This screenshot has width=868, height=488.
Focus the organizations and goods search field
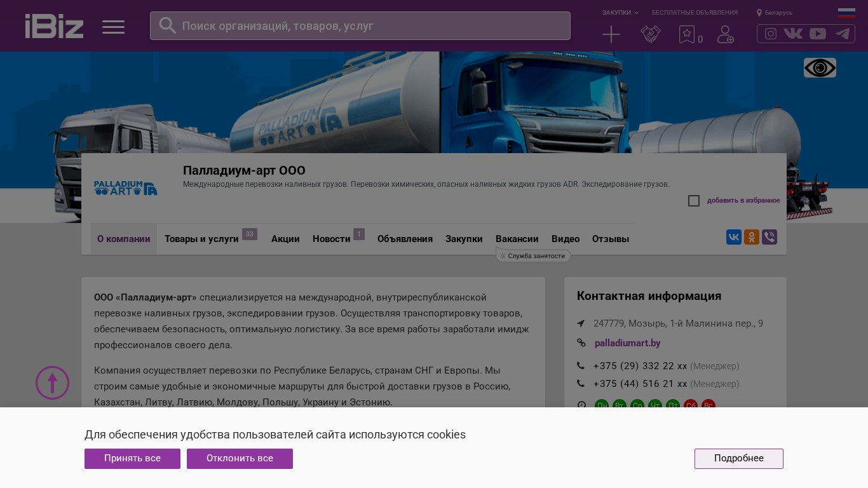coord(360,25)
